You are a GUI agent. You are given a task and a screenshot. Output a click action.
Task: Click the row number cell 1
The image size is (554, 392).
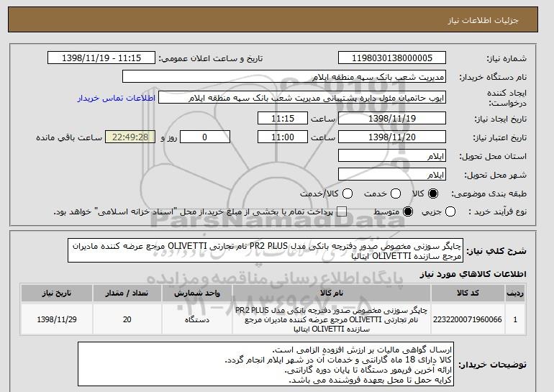515,319
